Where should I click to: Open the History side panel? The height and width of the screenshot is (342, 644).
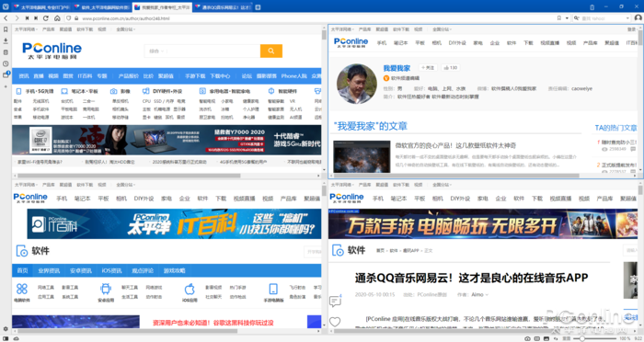point(6,63)
